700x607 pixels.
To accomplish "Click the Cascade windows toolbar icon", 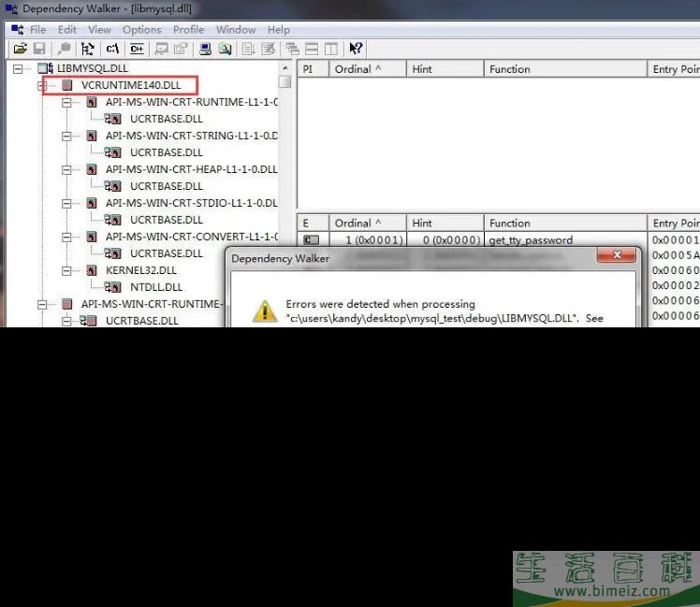I will coord(292,49).
